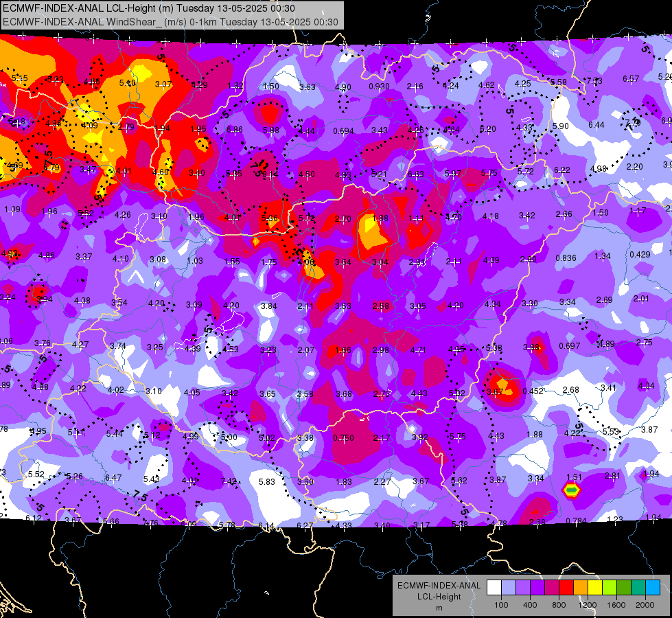The image size is (672, 618).
Task: Click wind shear value 3.92
Action: (x=419, y=437)
